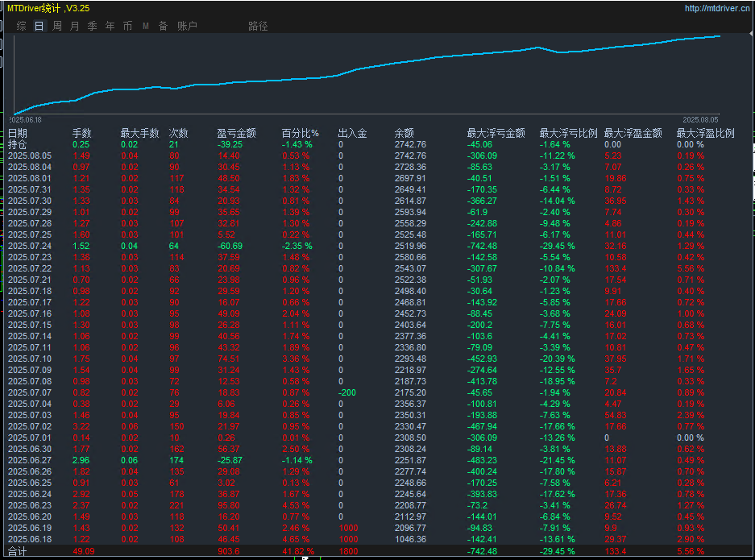Screen dimensions: 755x560
Task: Select the 2025.07.07 date row
Action: 30,392
